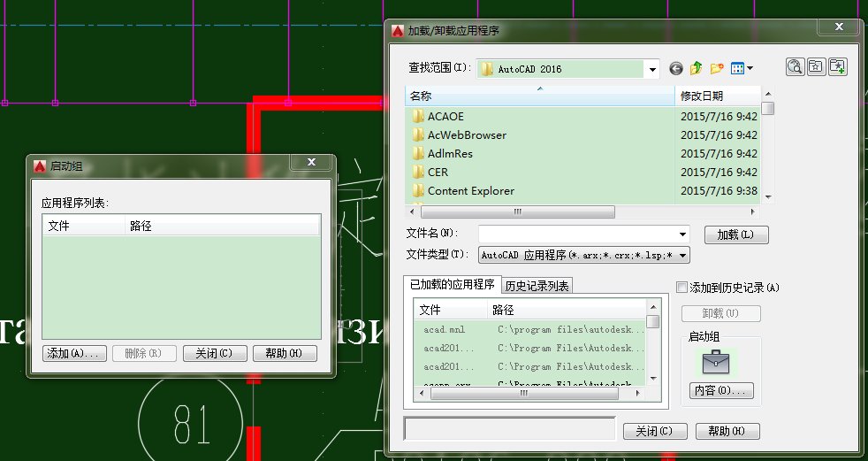Switch to the 历史记录列表 tab
The width and height of the screenshot is (868, 461).
click(x=537, y=286)
